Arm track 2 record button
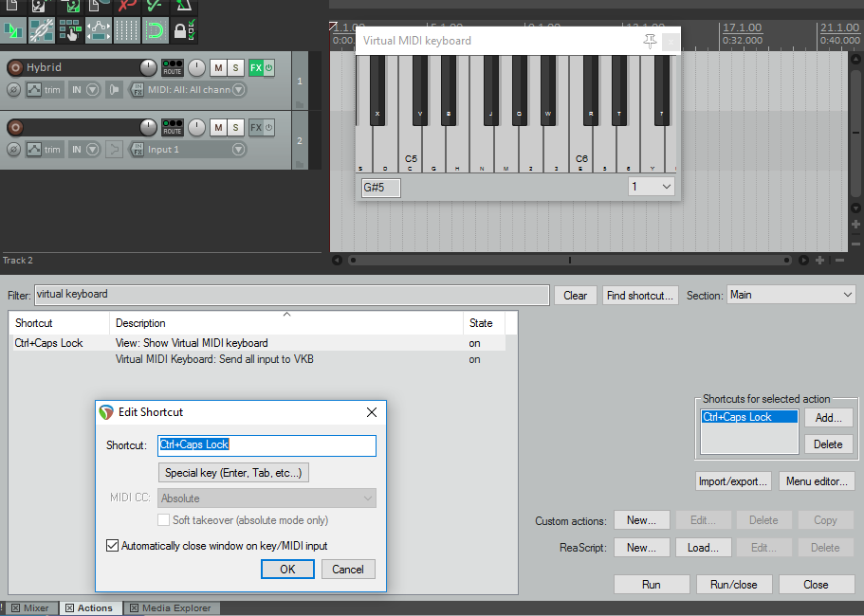Image resolution: width=864 pixels, height=616 pixels. pos(15,128)
